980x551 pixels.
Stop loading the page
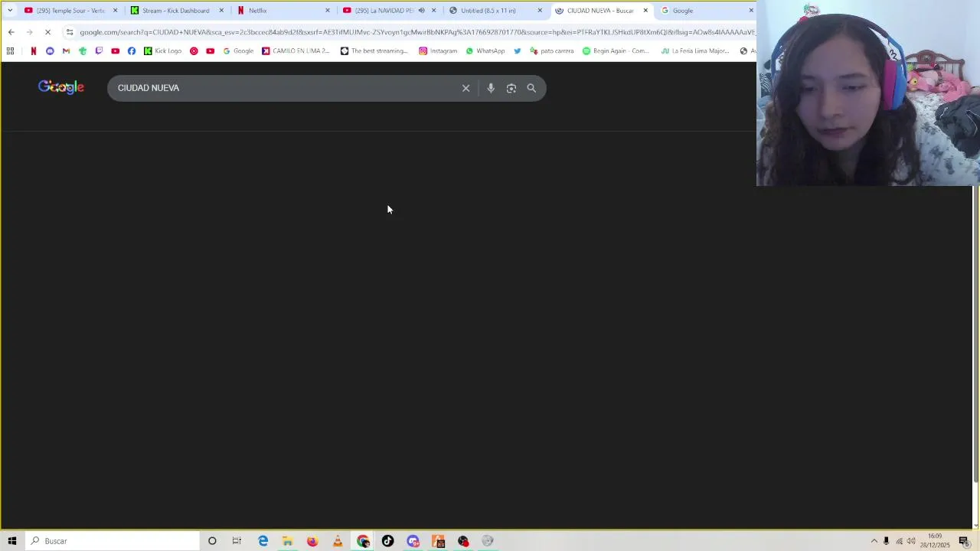[47, 32]
